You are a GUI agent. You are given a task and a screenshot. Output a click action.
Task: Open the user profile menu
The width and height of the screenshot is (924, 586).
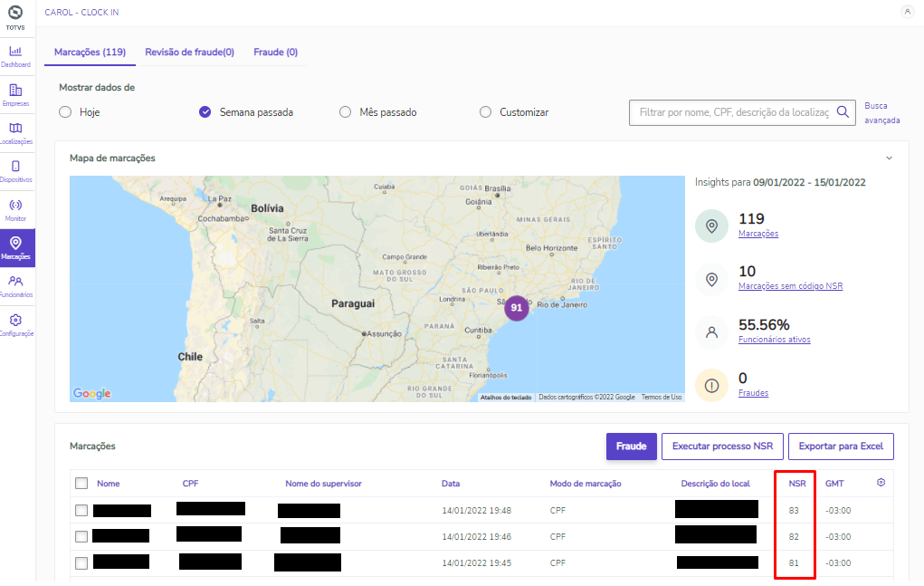pos(907,12)
